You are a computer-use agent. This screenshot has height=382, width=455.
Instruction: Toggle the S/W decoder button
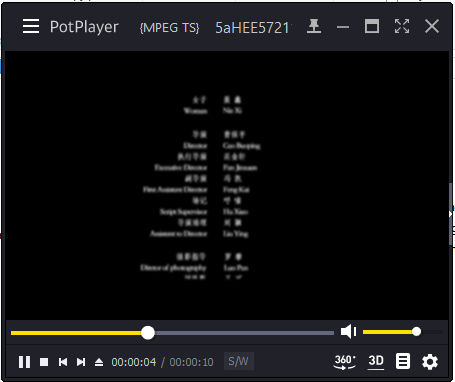[239, 361]
